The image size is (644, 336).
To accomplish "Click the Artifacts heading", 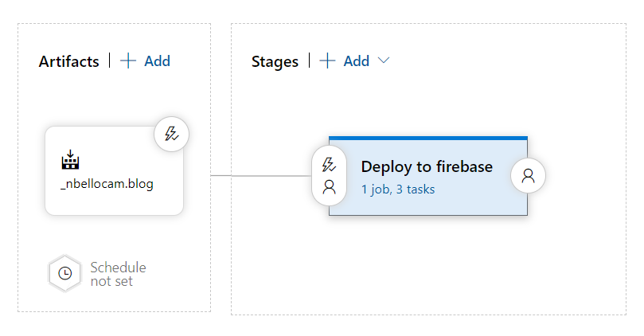I will tap(68, 61).
